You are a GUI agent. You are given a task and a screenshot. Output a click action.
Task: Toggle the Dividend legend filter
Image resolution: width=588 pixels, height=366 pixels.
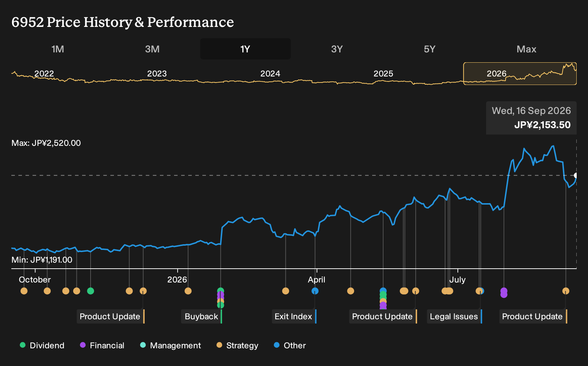coord(42,345)
